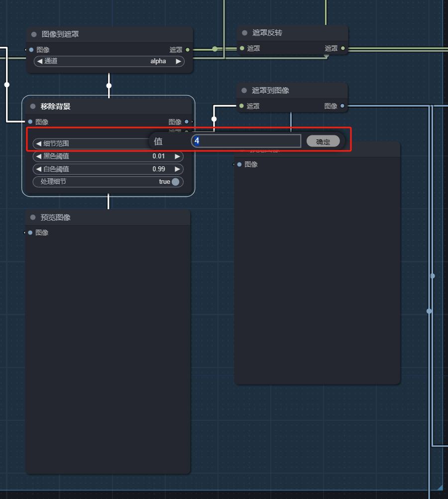Collapse the 图像到遮罩 node via its dot

click(x=34, y=34)
